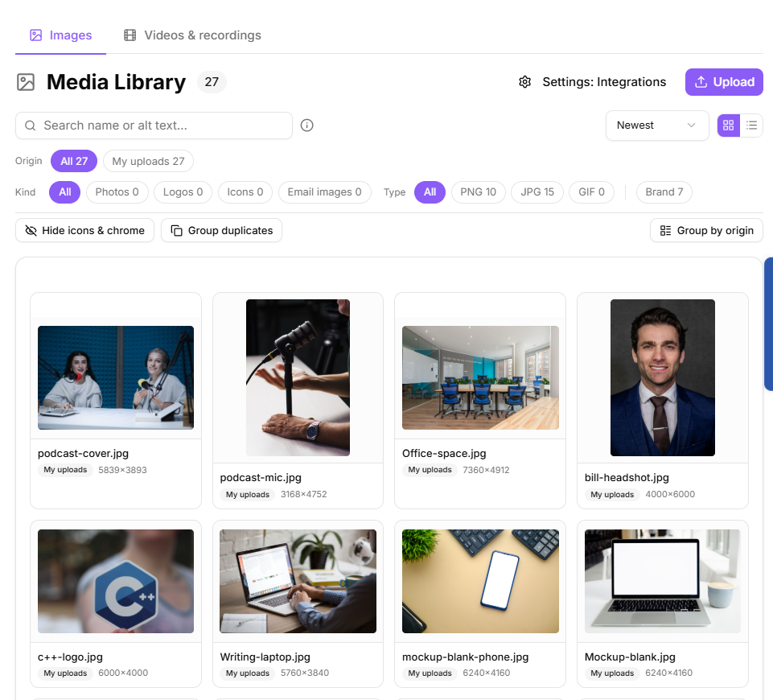Switch to list view
The image size is (773, 700).
click(x=751, y=126)
